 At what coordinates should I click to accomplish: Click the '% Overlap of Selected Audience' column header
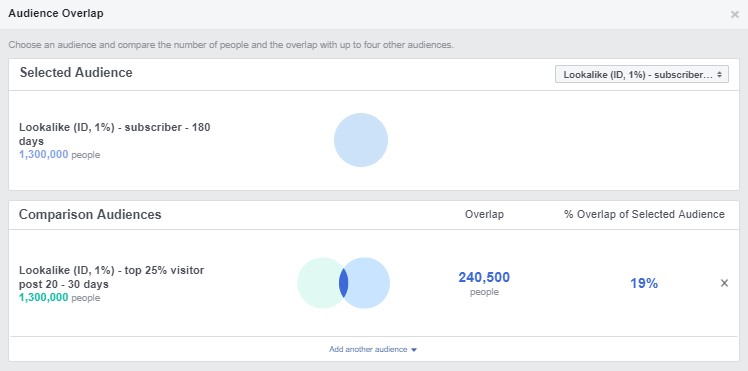644,215
